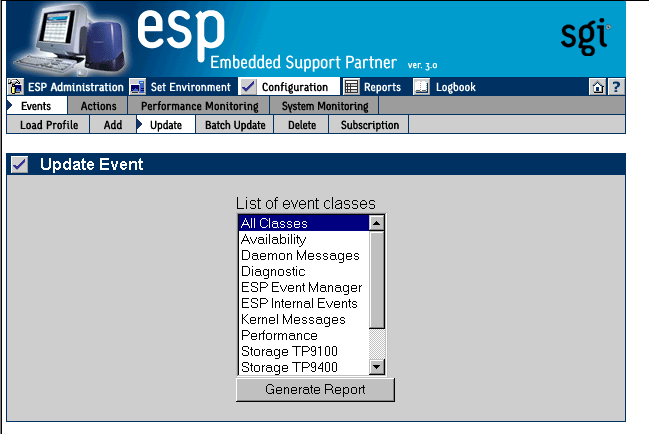Select Daemon Messages event class
The image size is (649, 434).
(304, 255)
